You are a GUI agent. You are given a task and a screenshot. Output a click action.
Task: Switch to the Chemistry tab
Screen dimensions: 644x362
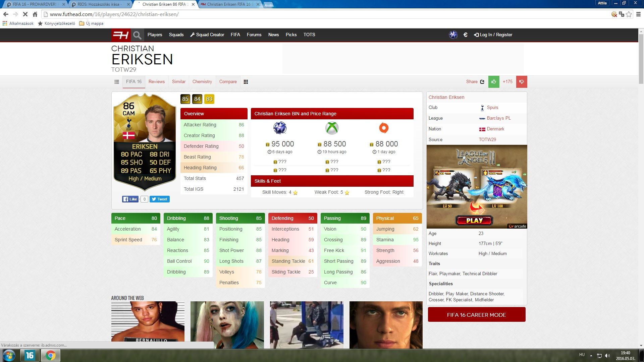click(x=202, y=82)
